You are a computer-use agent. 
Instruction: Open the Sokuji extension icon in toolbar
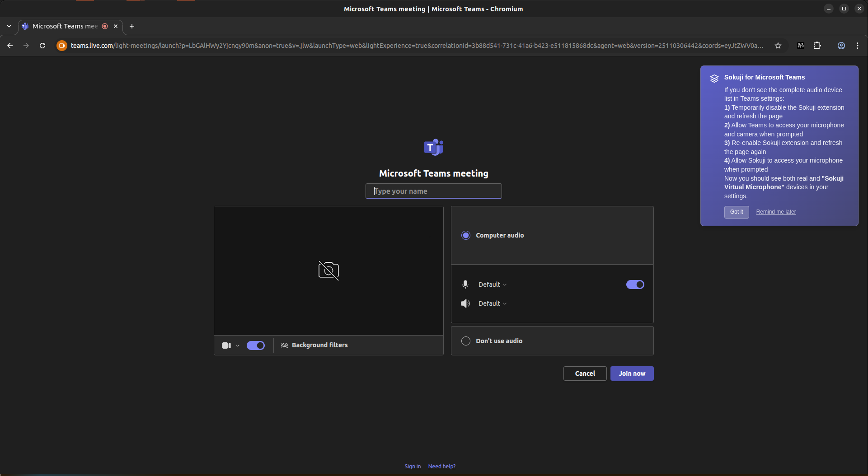point(801,46)
